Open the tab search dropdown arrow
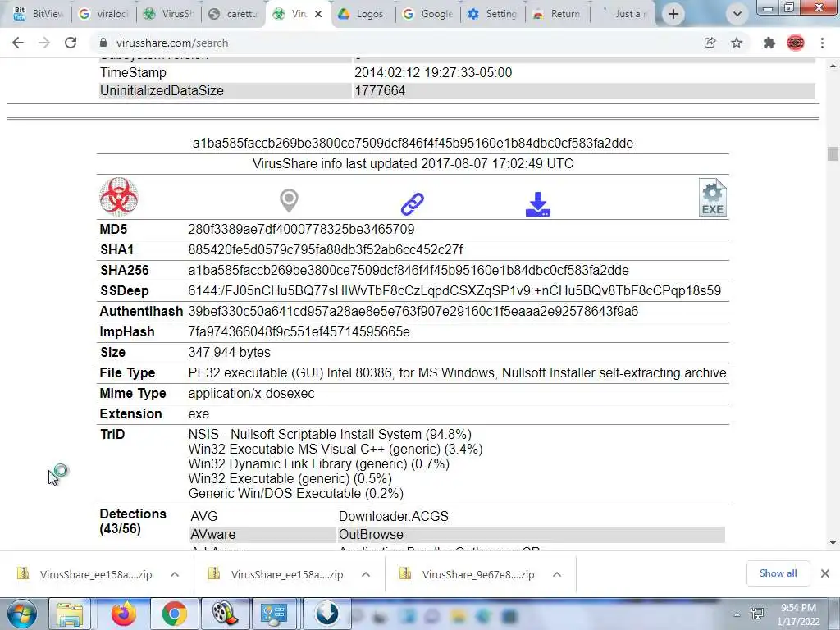Screen dimensions: 840x630 click(x=737, y=14)
